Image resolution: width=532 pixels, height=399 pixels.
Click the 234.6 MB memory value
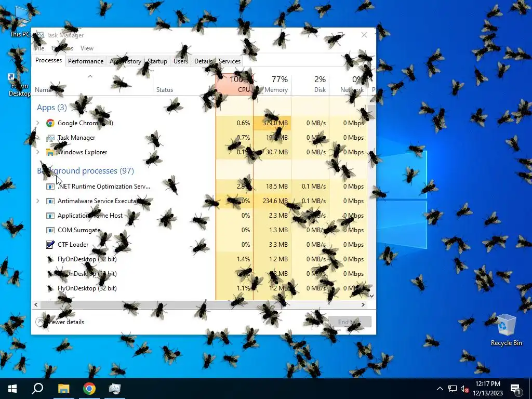275,201
